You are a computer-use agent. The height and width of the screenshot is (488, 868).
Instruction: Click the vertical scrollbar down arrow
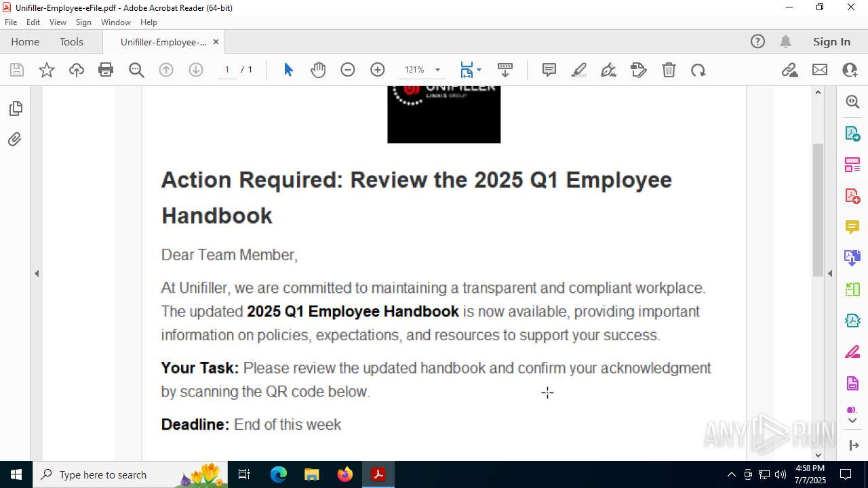coord(818,455)
